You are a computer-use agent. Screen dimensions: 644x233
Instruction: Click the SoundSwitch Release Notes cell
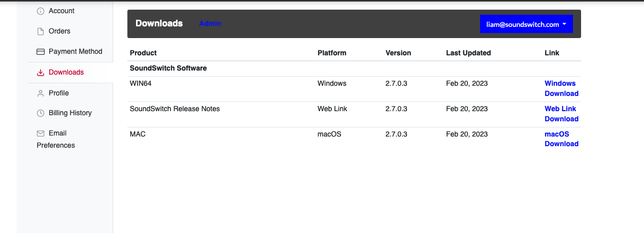click(175, 109)
